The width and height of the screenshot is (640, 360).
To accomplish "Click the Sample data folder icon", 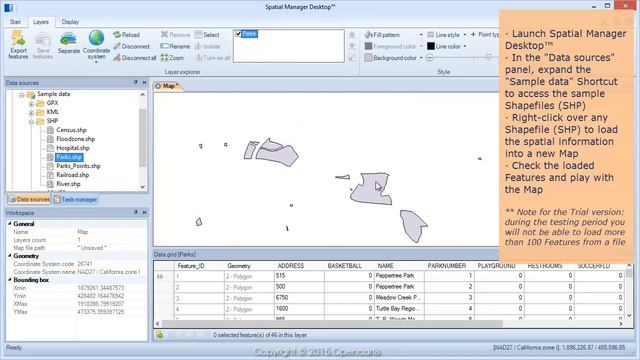I will tap(31, 94).
